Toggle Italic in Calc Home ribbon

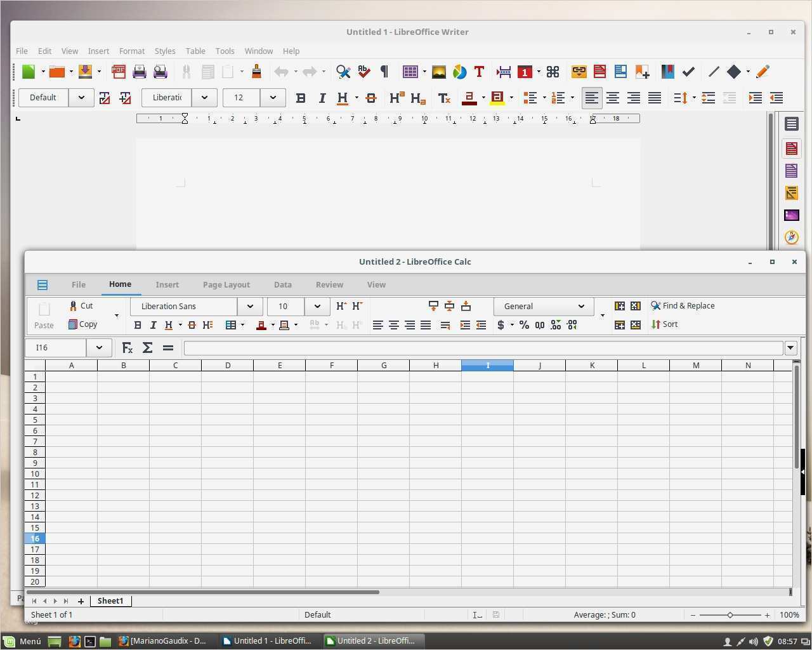click(153, 325)
